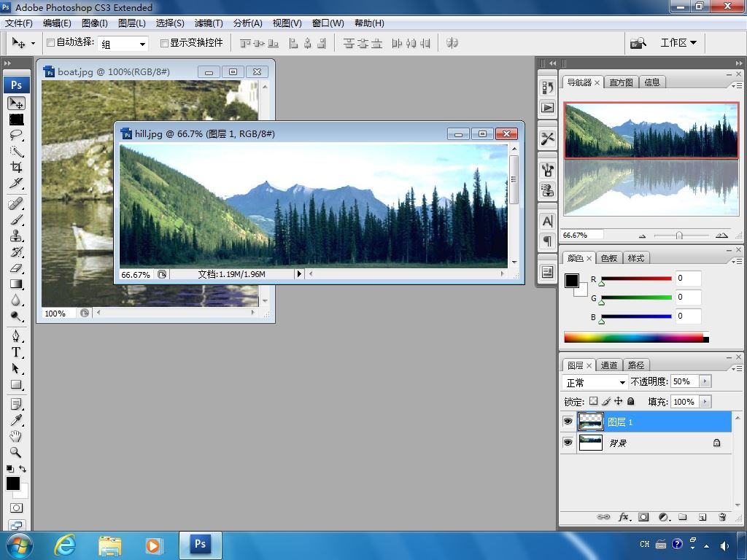Screen dimensions: 747x560
Task: Create a new layer
Action: tap(703, 517)
